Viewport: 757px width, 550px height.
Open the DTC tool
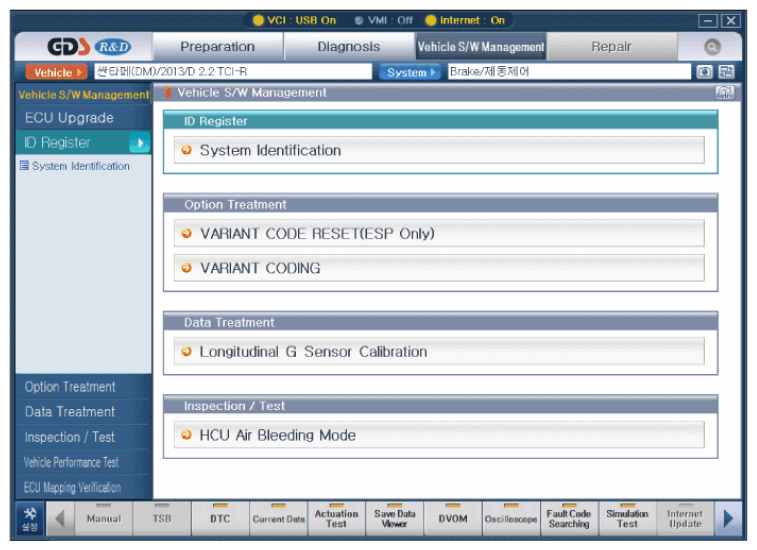[220, 517]
